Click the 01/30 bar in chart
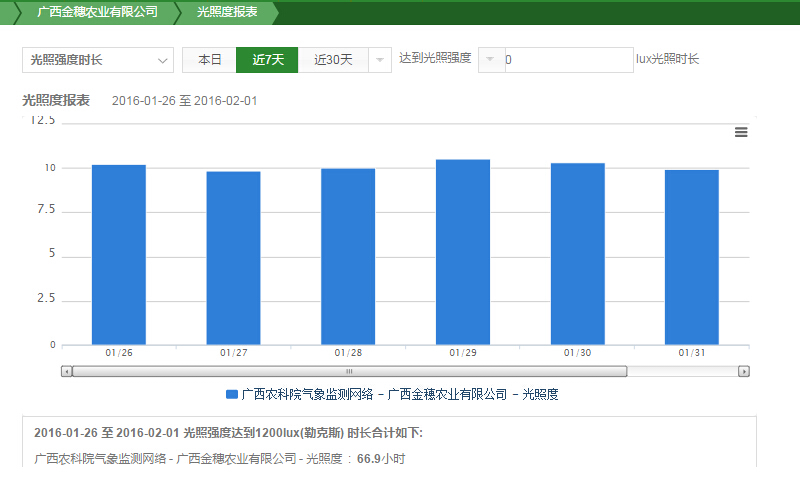The image size is (800, 485). coord(577,254)
